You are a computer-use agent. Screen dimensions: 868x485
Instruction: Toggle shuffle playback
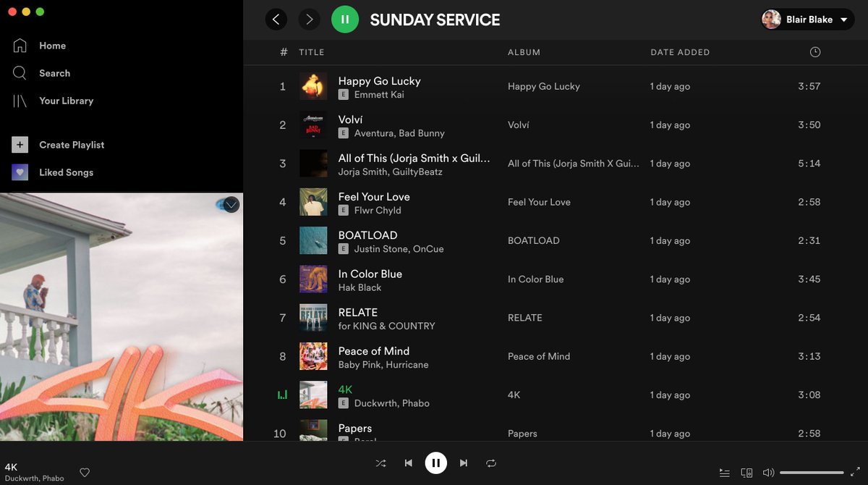tap(380, 463)
